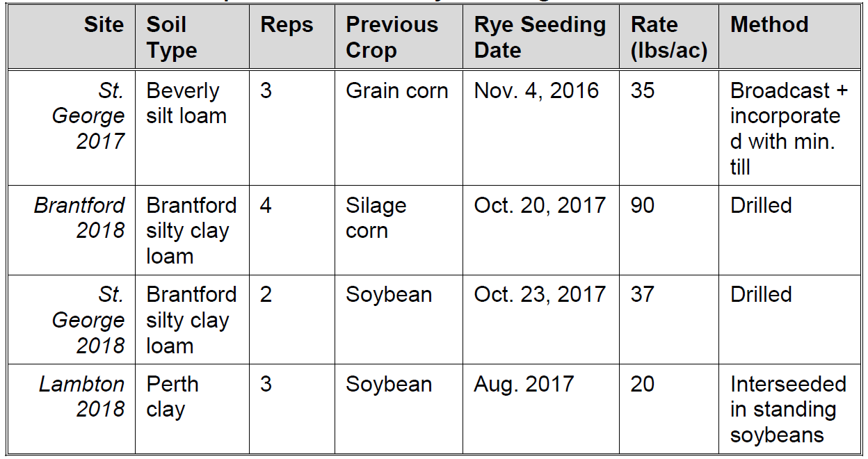This screenshot has height=459, width=868.
Task: Select the "Soil Type" header cell
Action: pyautogui.click(x=171, y=38)
